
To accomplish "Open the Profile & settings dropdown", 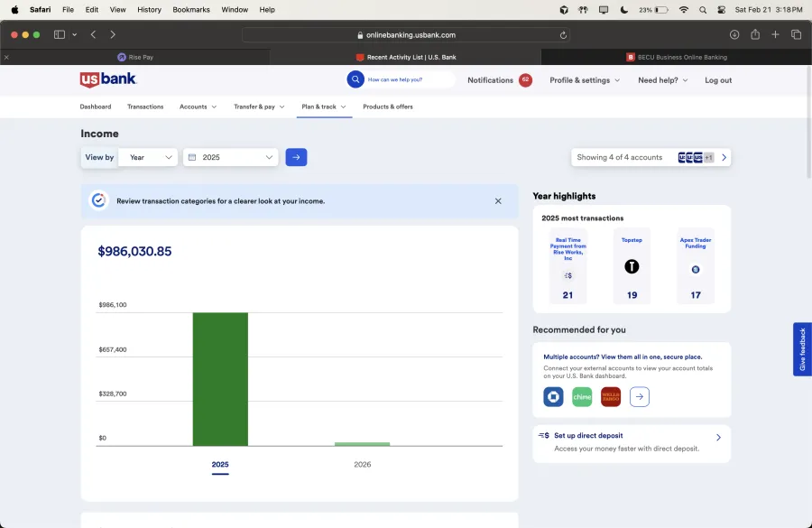I will click(x=585, y=80).
